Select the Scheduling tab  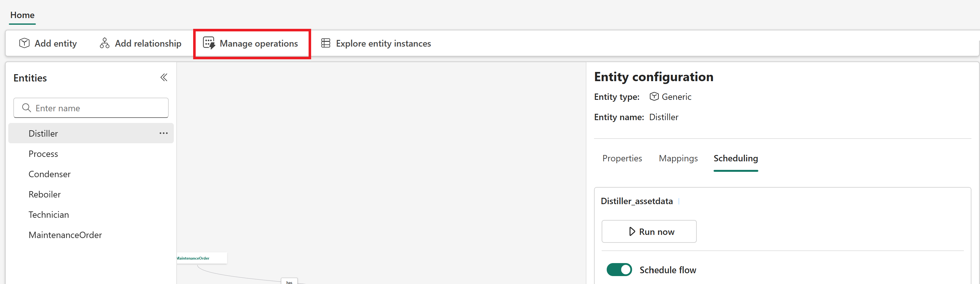pyautogui.click(x=735, y=158)
